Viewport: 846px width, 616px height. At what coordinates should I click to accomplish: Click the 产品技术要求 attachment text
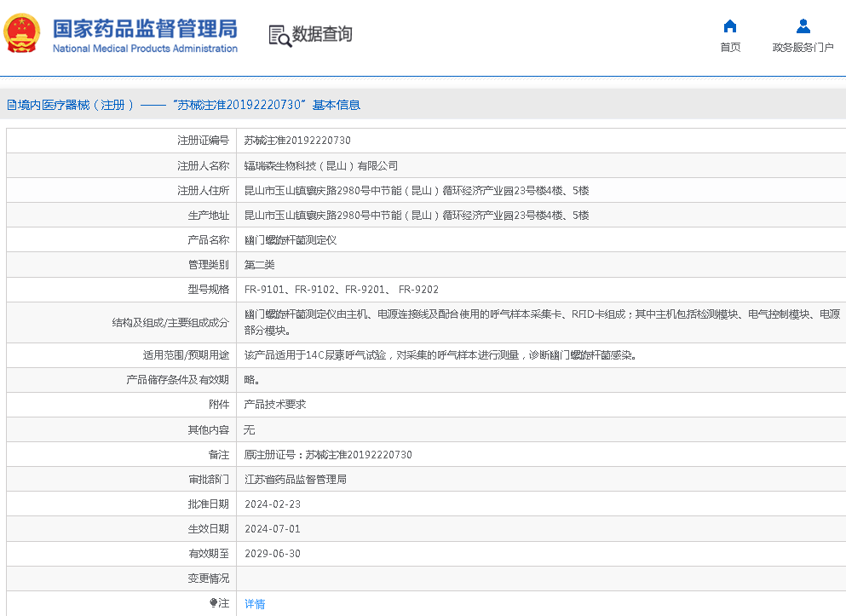click(275, 405)
